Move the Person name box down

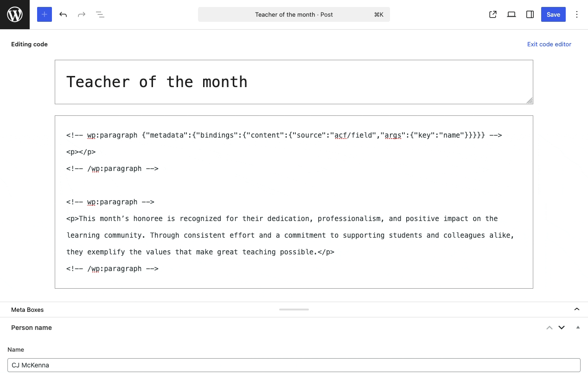click(x=562, y=328)
